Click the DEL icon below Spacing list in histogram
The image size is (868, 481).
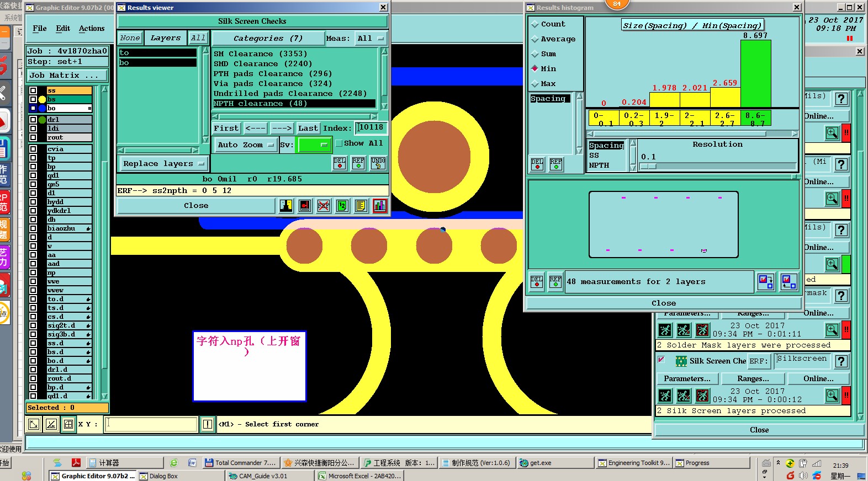(537, 164)
